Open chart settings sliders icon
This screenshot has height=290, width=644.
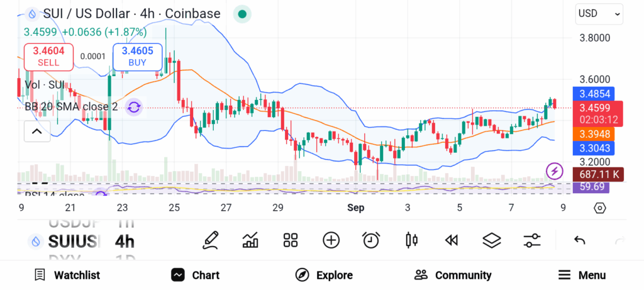(x=532, y=240)
